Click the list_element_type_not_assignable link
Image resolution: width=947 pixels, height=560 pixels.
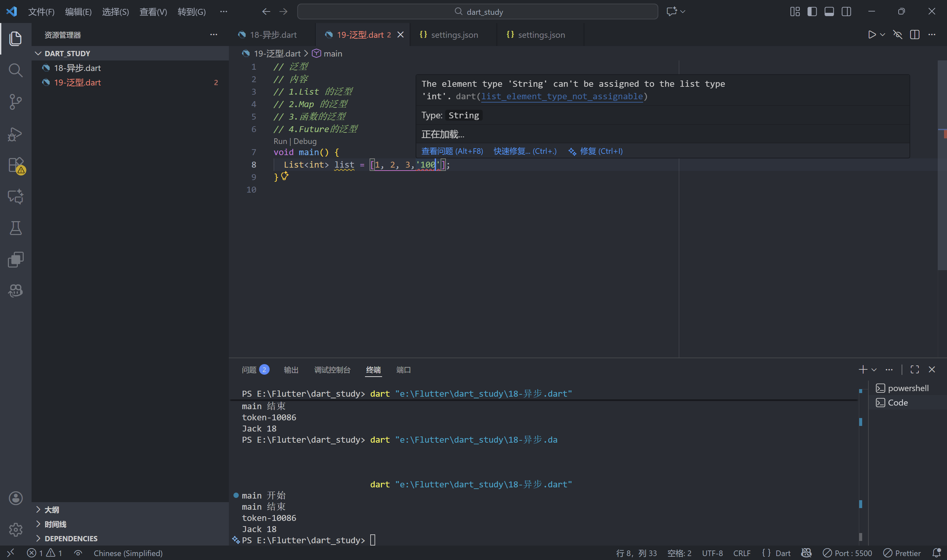[x=562, y=96]
